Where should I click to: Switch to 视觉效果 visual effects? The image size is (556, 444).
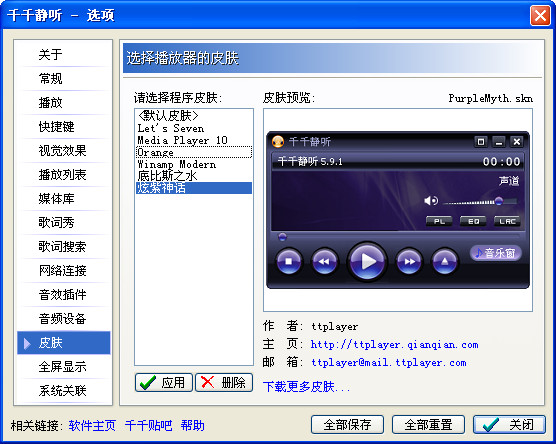point(64,150)
